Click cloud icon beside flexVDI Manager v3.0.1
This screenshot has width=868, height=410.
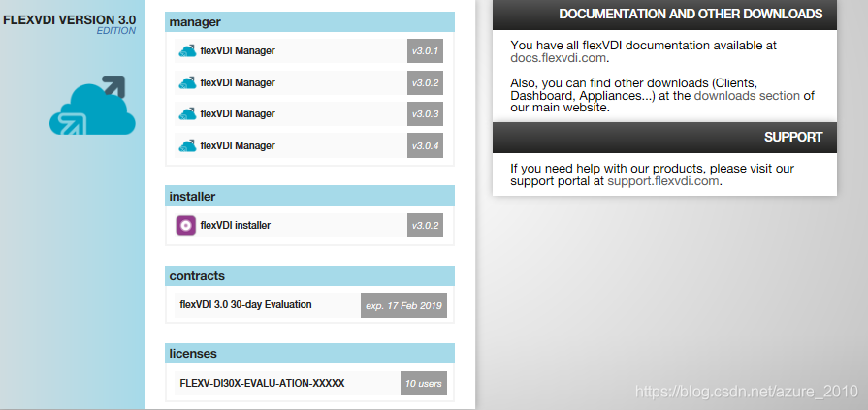187,51
